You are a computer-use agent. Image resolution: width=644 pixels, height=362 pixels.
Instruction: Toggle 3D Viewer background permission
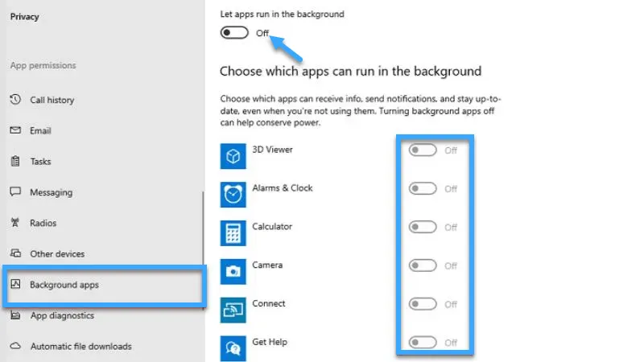[423, 150]
